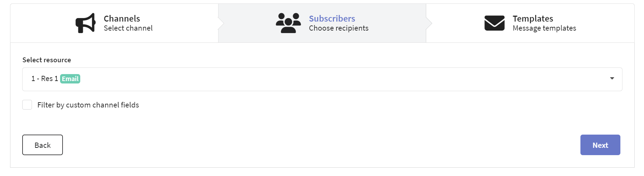
Task: Click the Choose recipients subtitle
Action: 339,28
